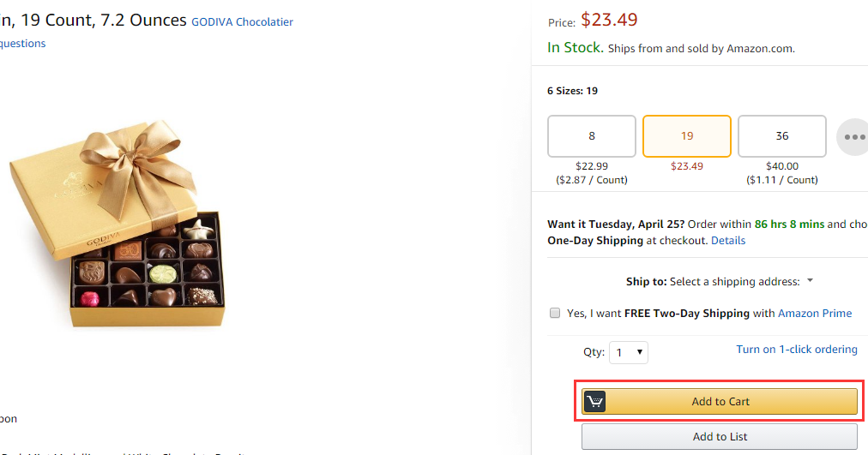Open the Amazon Prime link

[x=815, y=314]
